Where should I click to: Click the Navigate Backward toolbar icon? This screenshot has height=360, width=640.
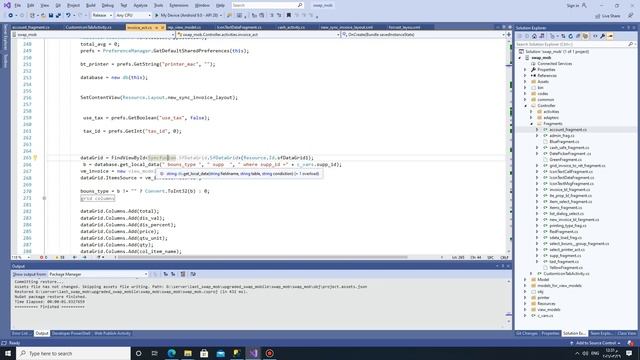(x=11, y=16)
